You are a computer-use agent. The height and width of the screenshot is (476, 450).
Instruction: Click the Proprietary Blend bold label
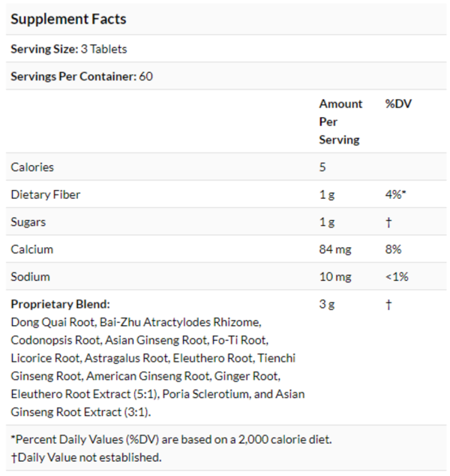click(x=60, y=304)
